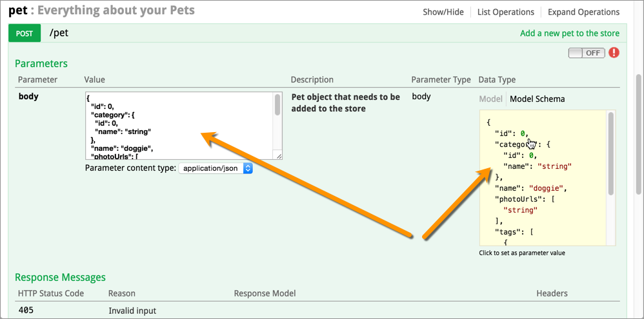Click the yellow model schema box

(x=542, y=180)
